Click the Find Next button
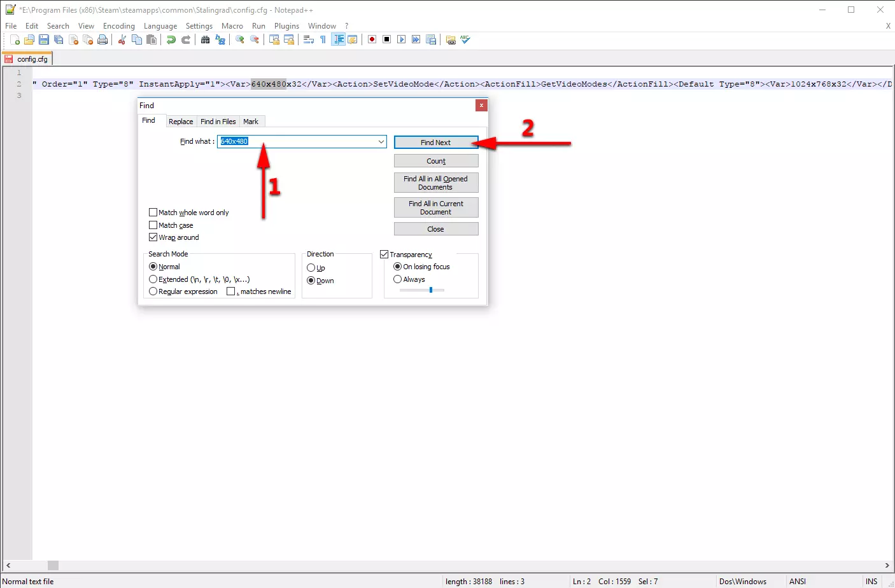The width and height of the screenshot is (895, 588). [x=436, y=143]
